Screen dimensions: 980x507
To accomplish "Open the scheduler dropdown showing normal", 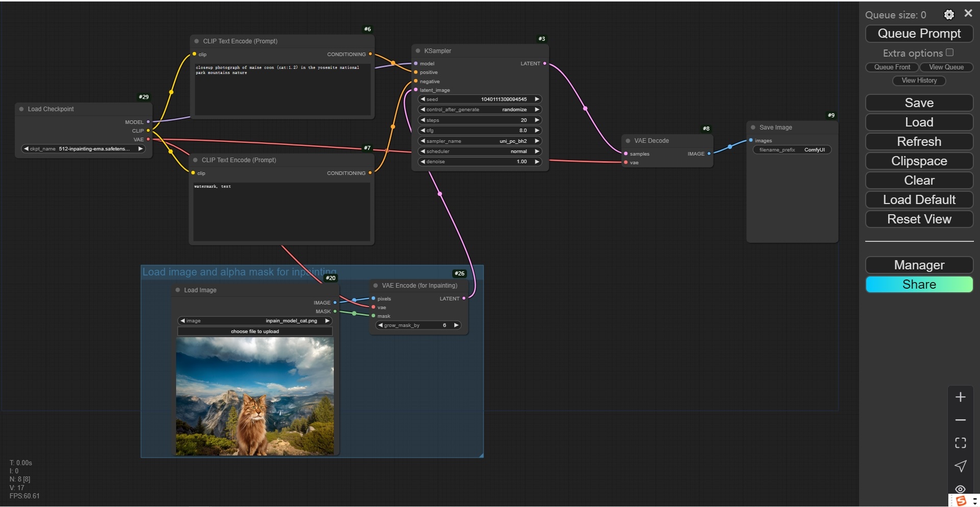I will click(x=480, y=151).
